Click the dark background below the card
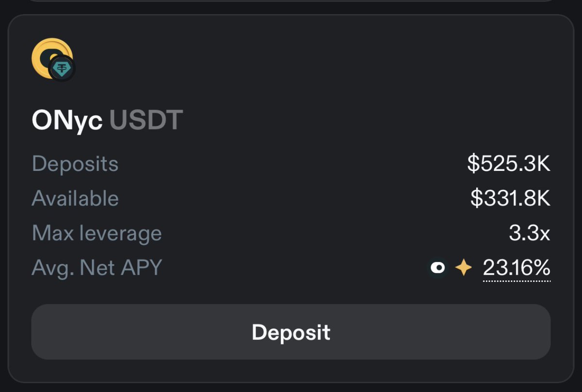Viewport: 582px width, 392px height. click(291, 388)
